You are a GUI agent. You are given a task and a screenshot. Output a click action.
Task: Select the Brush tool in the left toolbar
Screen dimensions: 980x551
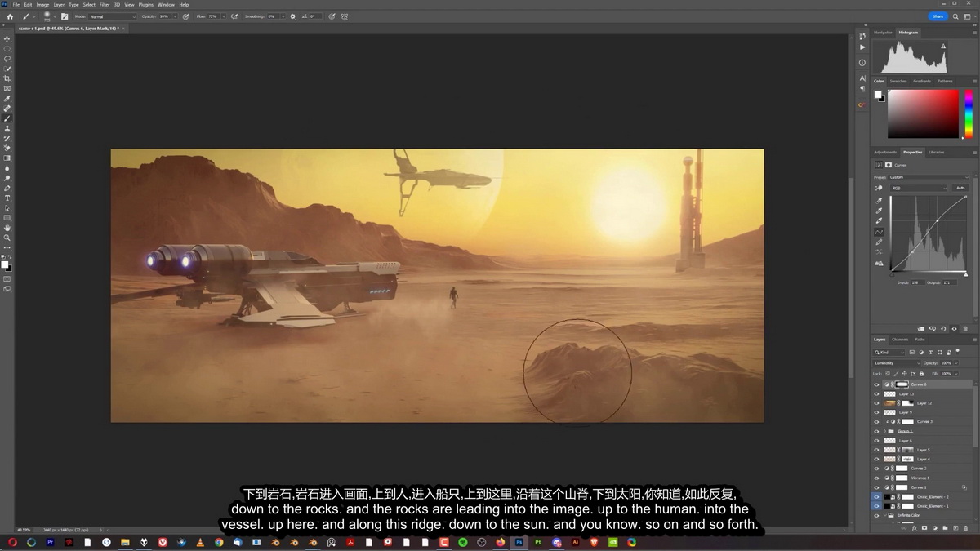(7, 118)
